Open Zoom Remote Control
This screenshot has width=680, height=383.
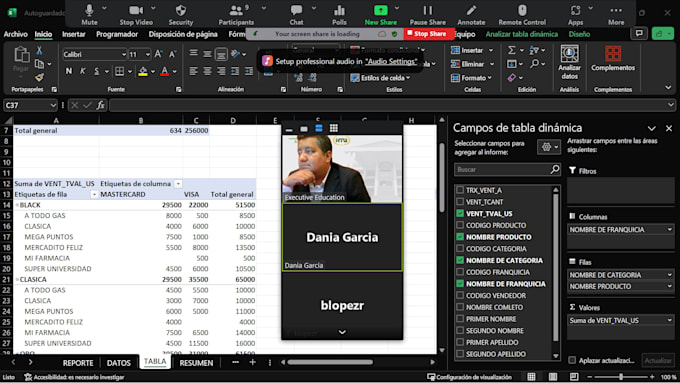coord(522,15)
